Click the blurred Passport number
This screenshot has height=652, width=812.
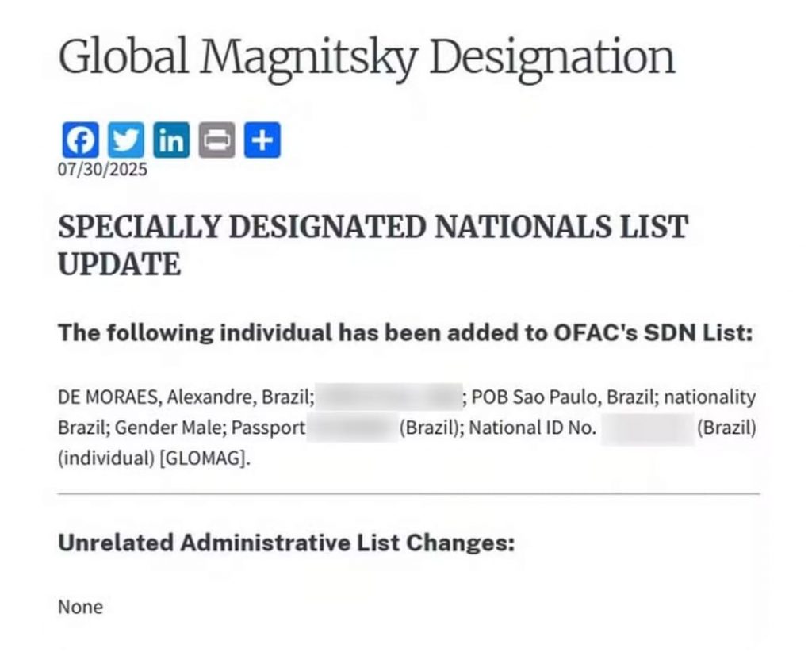coord(352,428)
